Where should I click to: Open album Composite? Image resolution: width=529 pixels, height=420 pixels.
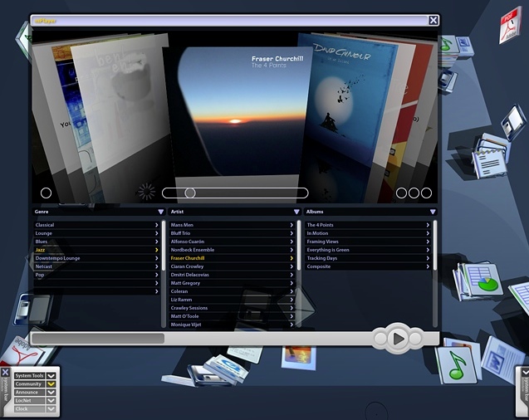(x=368, y=266)
